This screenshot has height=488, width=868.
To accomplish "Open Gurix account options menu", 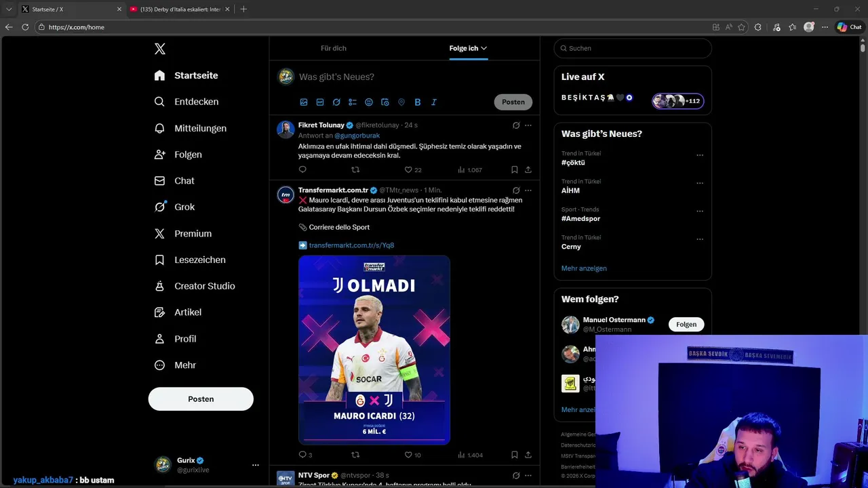I will [x=256, y=465].
